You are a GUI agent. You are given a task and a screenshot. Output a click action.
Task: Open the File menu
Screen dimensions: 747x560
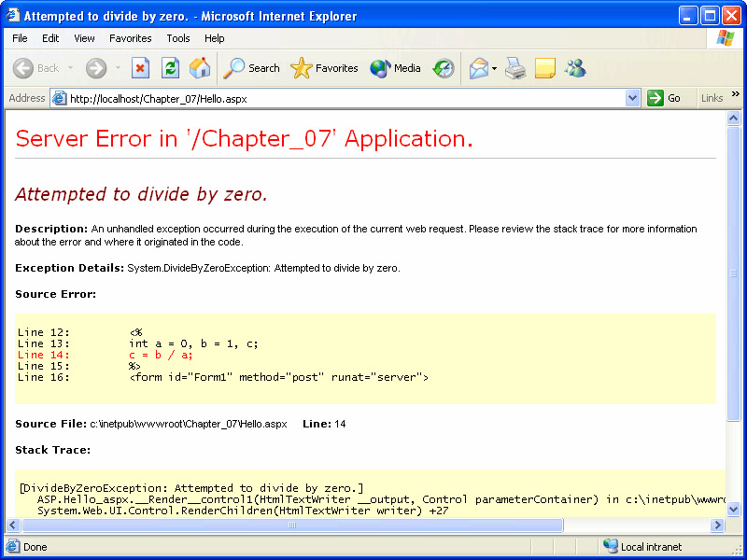[20, 38]
